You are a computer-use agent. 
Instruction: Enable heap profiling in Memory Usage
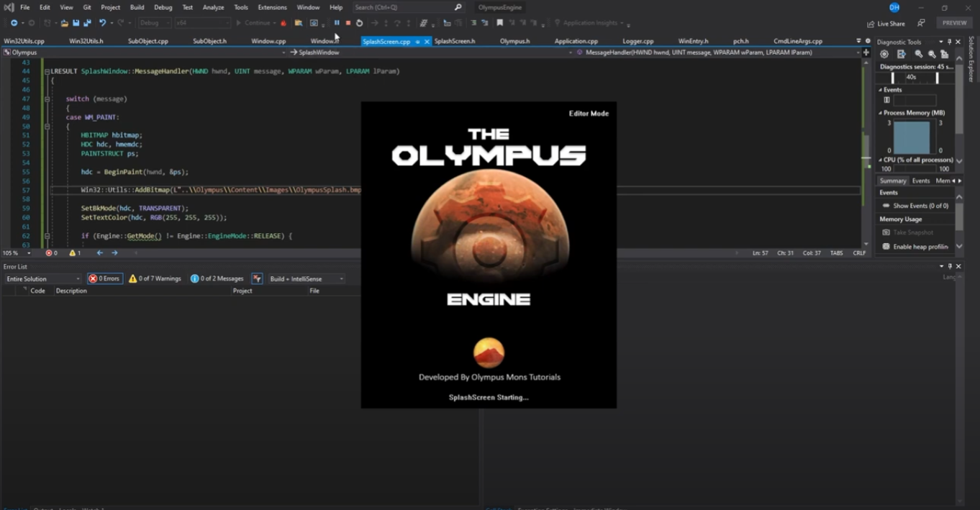click(920, 247)
